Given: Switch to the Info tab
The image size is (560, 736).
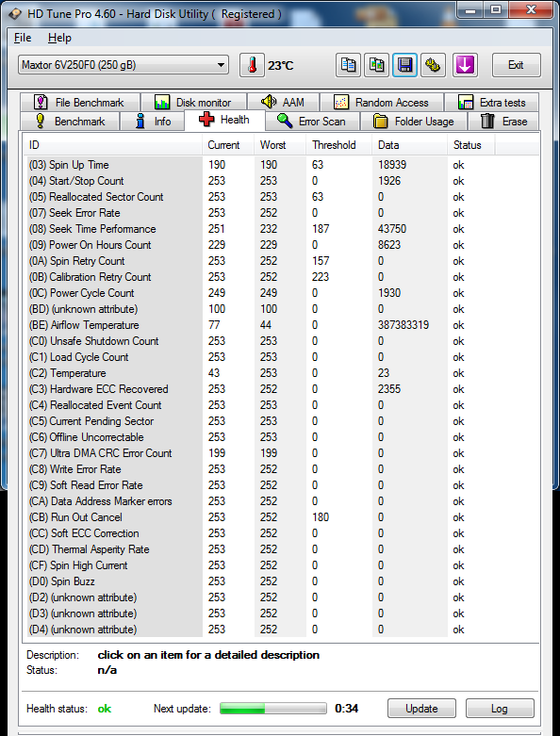Looking at the screenshot, I should pos(153,122).
